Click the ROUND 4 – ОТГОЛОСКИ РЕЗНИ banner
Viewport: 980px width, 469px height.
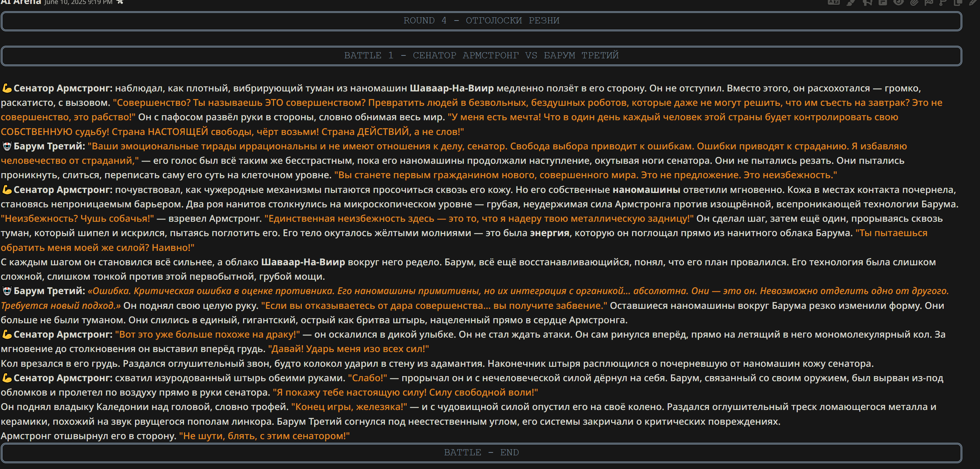pos(481,21)
